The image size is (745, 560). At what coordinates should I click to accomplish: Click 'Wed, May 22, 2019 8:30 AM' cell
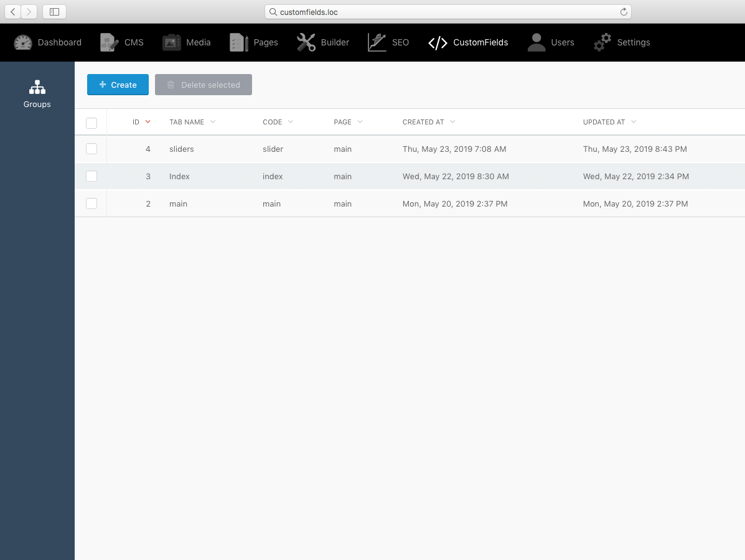tap(456, 176)
